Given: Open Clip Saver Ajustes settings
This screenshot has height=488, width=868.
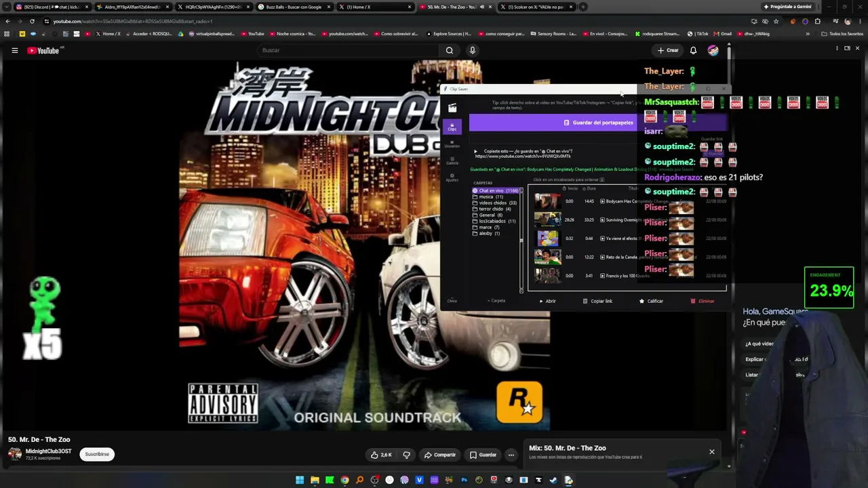Looking at the screenshot, I should [452, 178].
